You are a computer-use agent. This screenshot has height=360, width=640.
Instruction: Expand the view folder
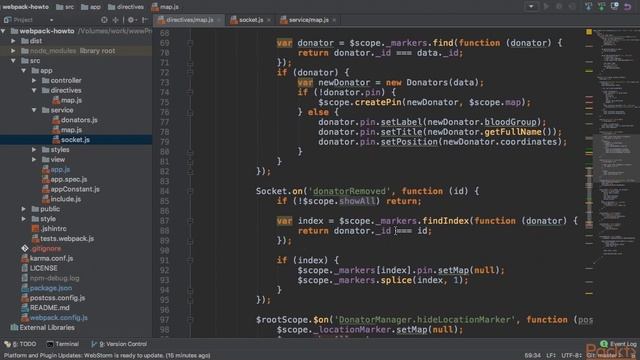pos(34,160)
